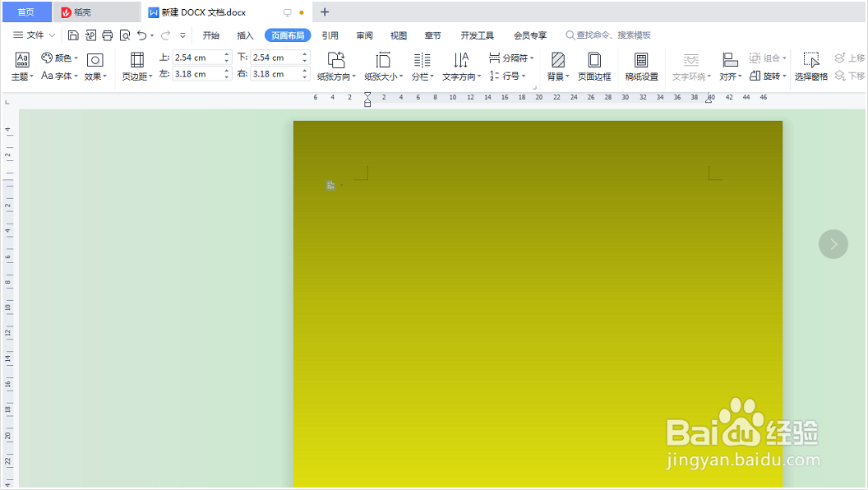The width and height of the screenshot is (868, 490).
Task: Select the 新建 DOCX 文档.docx document tab
Action: pos(227,12)
